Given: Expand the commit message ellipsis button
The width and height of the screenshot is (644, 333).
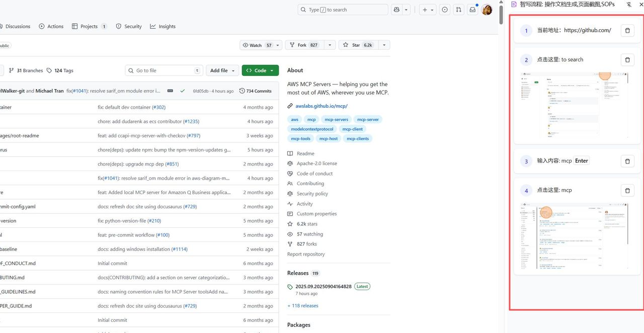Looking at the screenshot, I should (170, 91).
